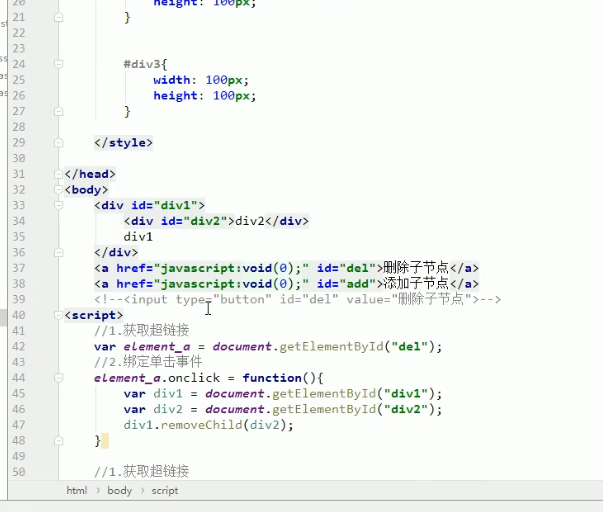Viewport: 603px width, 512px height.
Task: Click line number 40 in the gutter
Action: 18,315
